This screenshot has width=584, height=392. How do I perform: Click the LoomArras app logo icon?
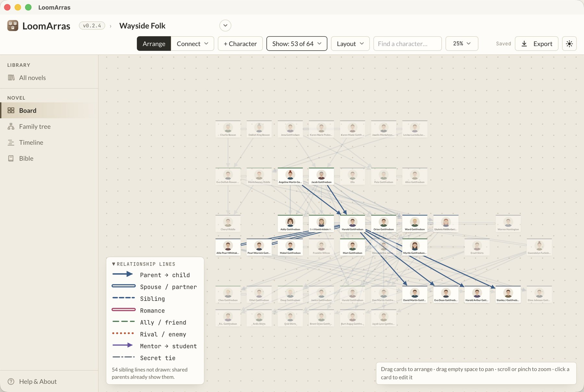tap(13, 26)
